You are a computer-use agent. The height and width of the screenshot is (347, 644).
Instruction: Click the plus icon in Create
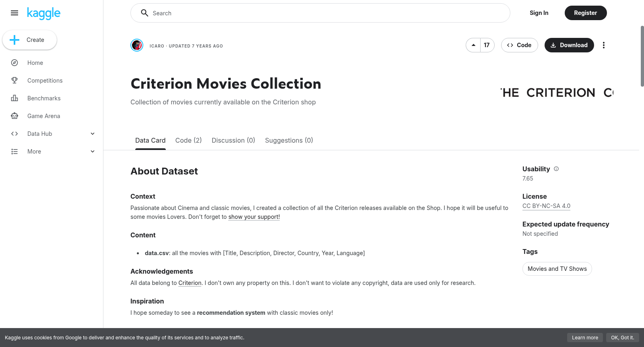click(14, 40)
